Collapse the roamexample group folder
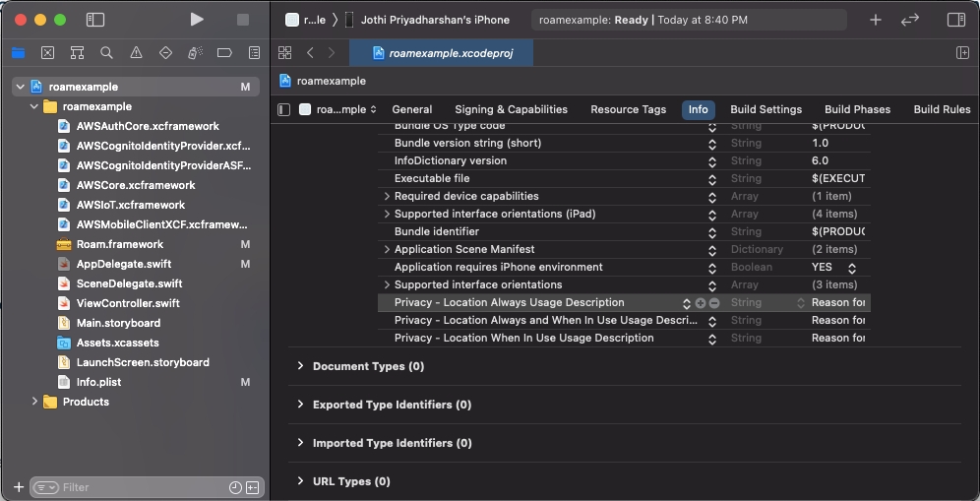The width and height of the screenshot is (980, 501). click(34, 107)
